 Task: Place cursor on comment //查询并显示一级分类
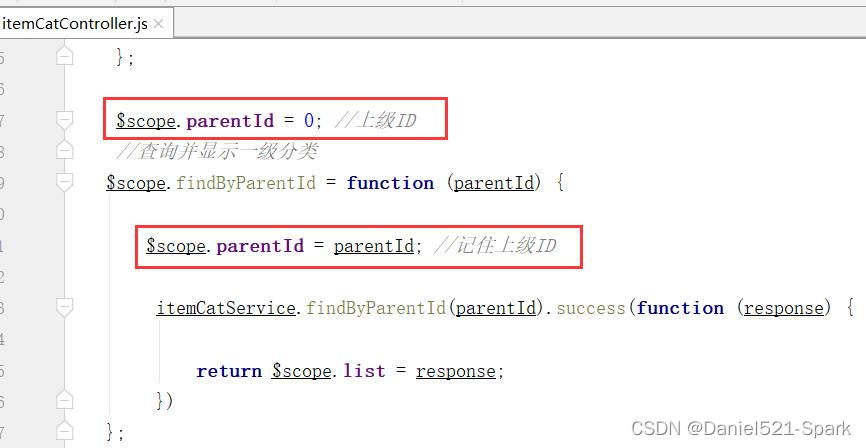216,151
